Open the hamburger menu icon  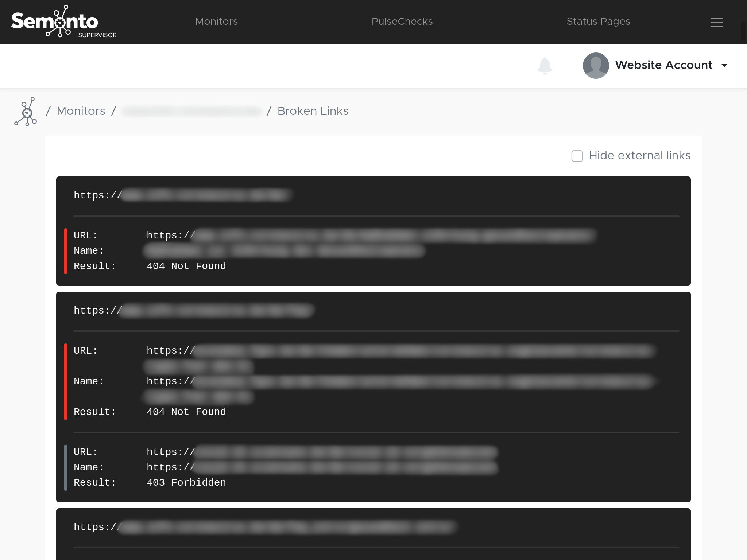point(716,22)
